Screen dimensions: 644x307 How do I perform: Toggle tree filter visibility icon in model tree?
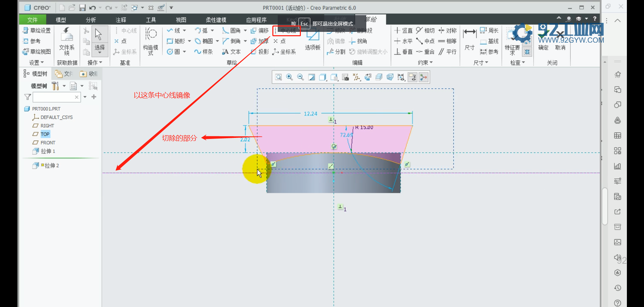tap(93, 86)
